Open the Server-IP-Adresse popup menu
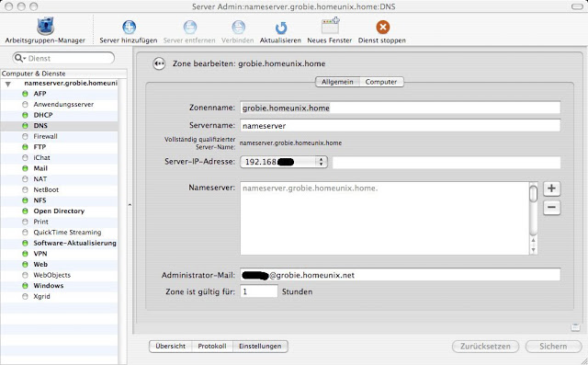 (x=284, y=162)
